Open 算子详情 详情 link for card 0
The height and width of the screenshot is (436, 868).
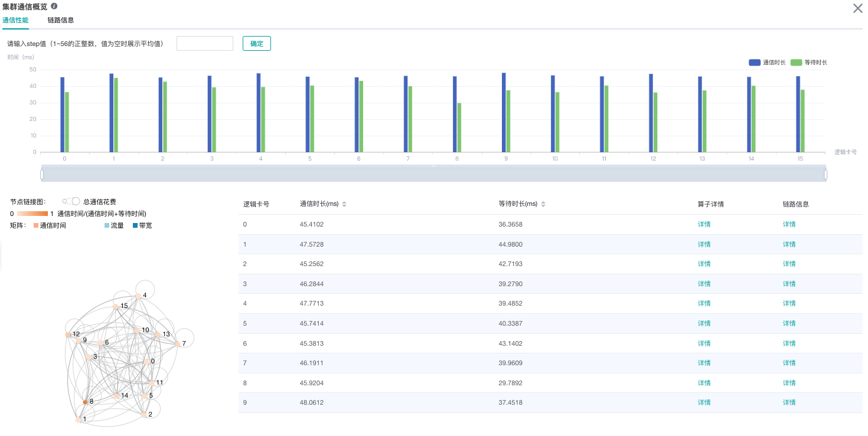(704, 224)
